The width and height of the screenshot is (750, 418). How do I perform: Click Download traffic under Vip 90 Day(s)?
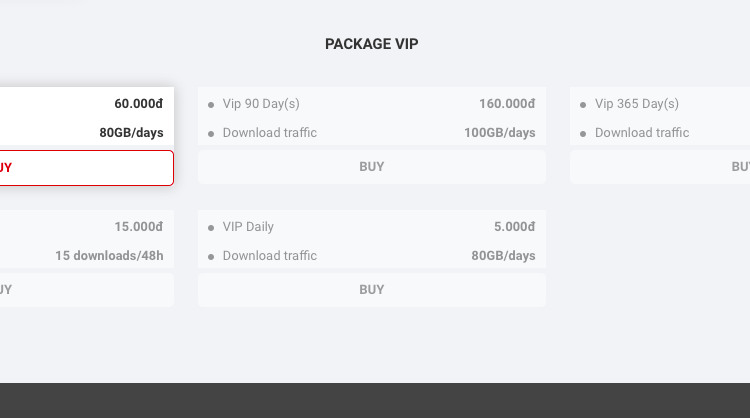click(x=270, y=133)
